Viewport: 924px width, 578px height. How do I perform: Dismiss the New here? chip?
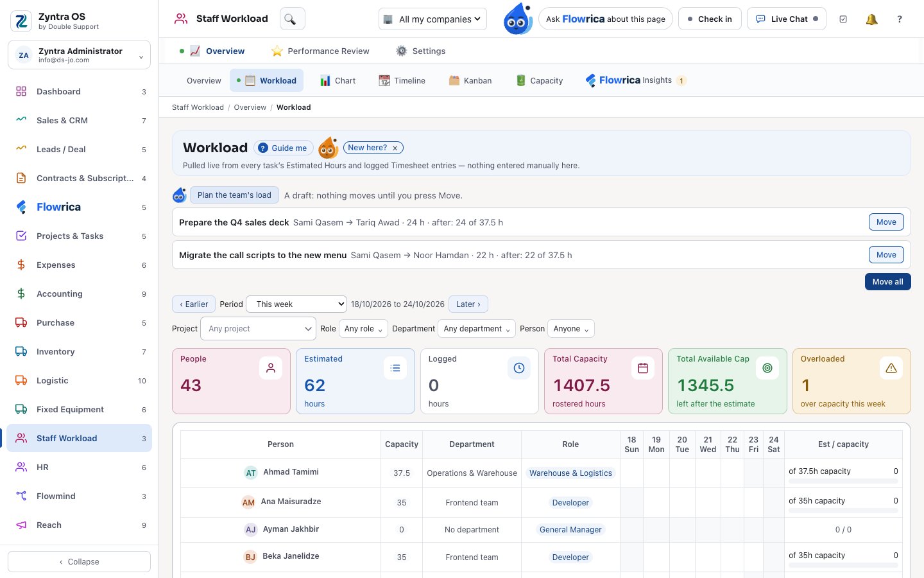point(395,148)
